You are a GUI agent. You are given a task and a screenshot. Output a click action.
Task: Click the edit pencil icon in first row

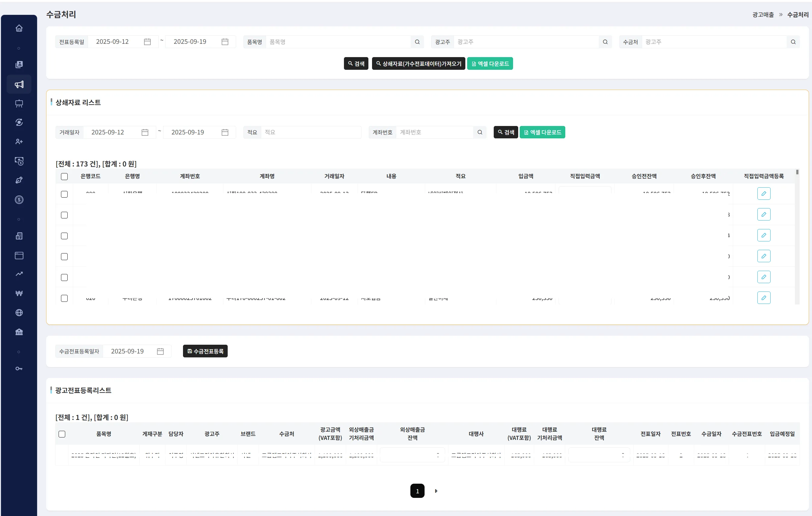pos(764,194)
